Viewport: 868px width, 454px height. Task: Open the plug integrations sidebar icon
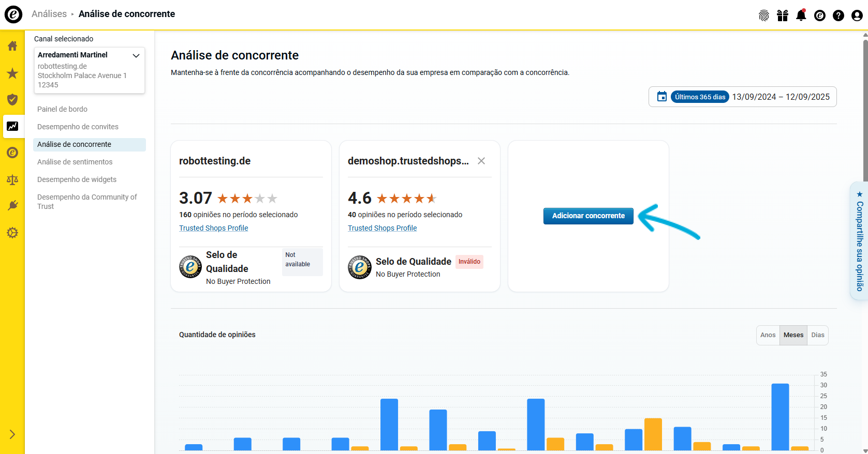(12, 206)
